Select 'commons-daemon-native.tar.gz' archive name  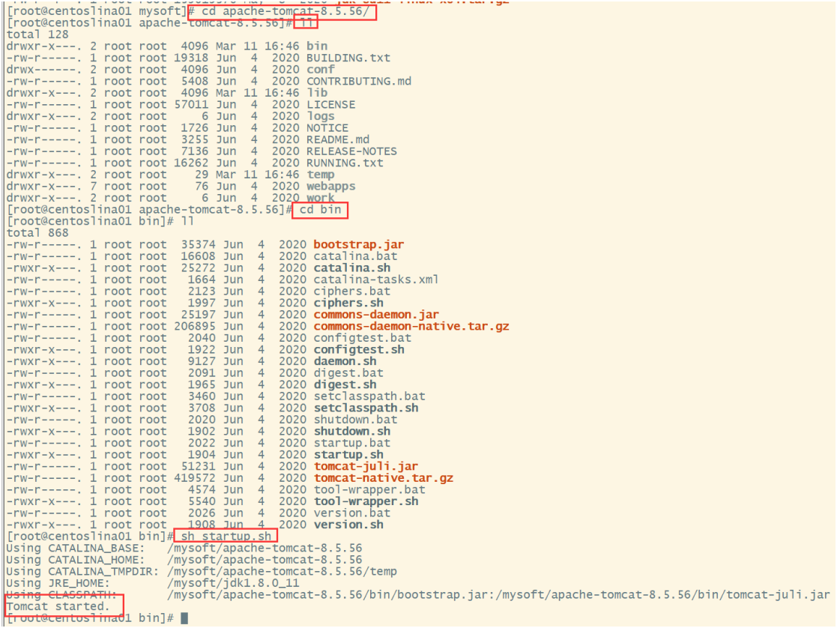click(411, 327)
